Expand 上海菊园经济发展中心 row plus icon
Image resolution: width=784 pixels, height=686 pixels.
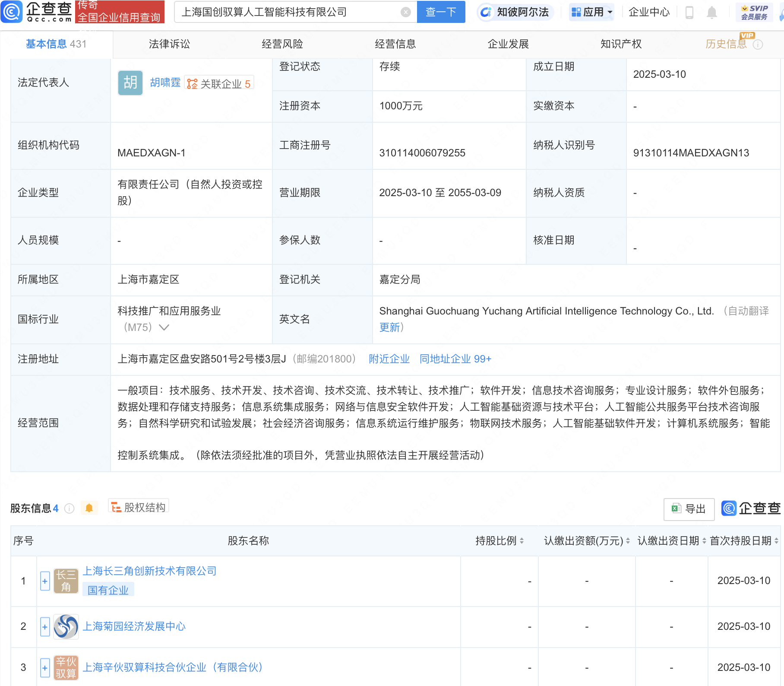click(x=45, y=626)
